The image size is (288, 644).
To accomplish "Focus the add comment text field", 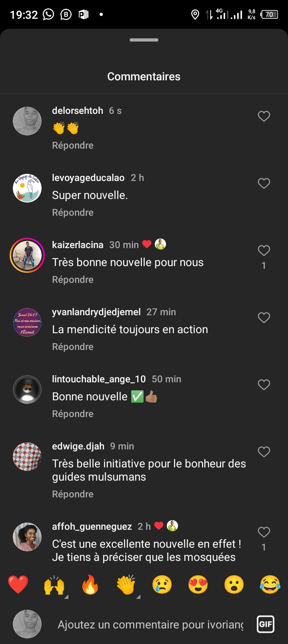I will (x=150, y=624).
